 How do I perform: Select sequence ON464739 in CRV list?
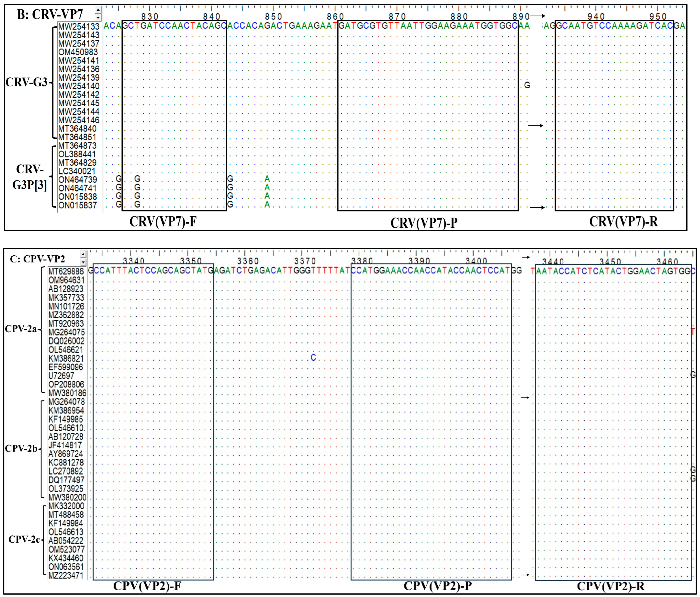pos(78,180)
